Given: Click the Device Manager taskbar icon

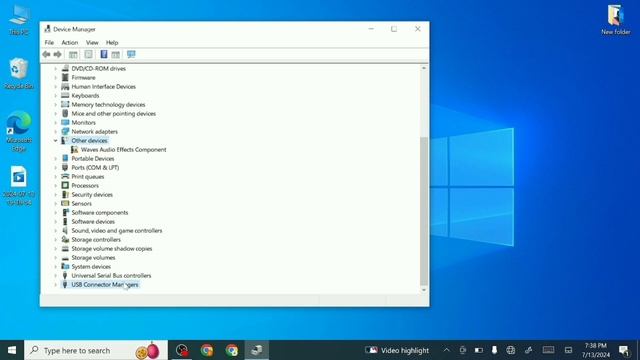Looking at the screenshot, I should pyautogui.click(x=257, y=350).
